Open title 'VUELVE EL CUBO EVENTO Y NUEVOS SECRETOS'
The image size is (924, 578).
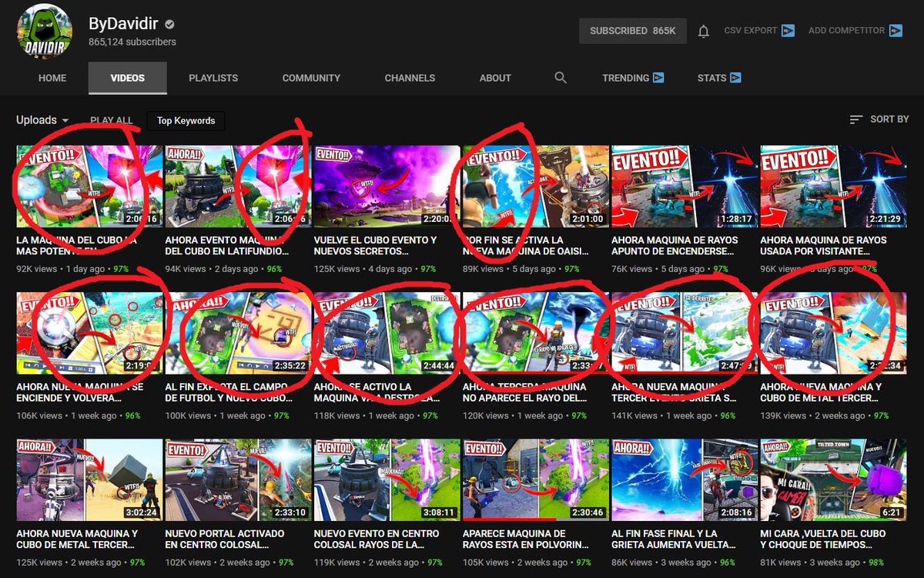coord(376,246)
